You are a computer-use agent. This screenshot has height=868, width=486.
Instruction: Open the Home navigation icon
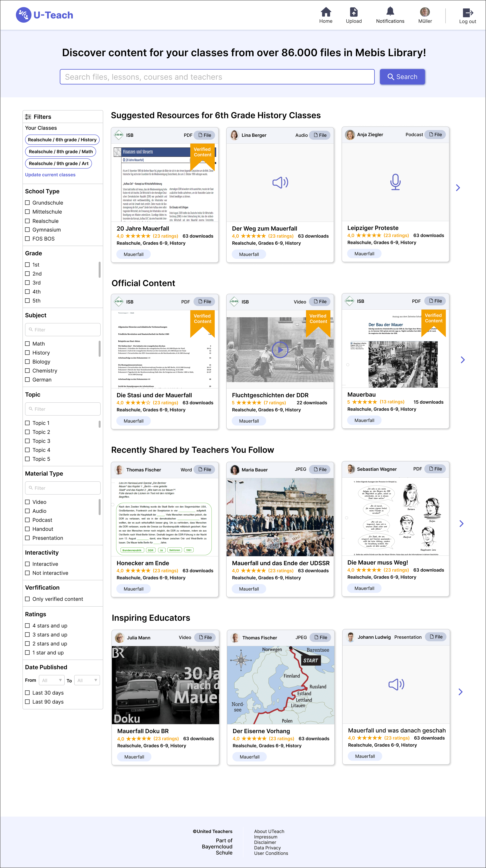(326, 12)
